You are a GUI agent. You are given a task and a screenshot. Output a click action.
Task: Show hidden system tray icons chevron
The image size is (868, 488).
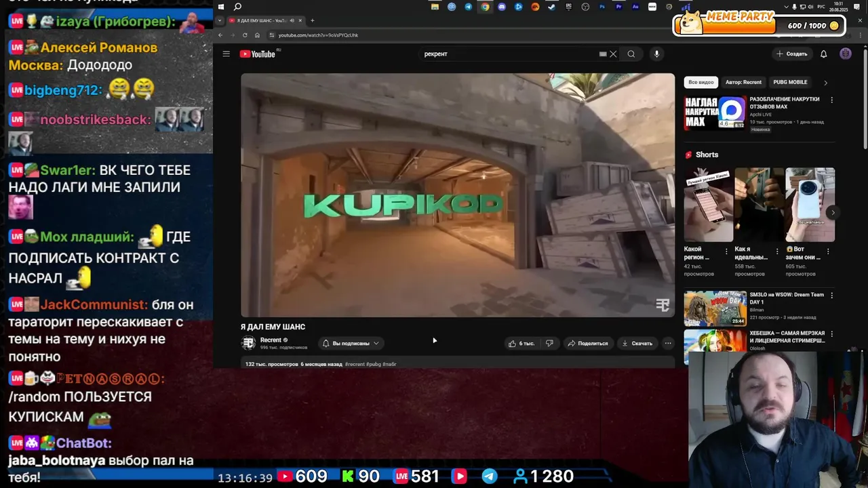point(787,7)
